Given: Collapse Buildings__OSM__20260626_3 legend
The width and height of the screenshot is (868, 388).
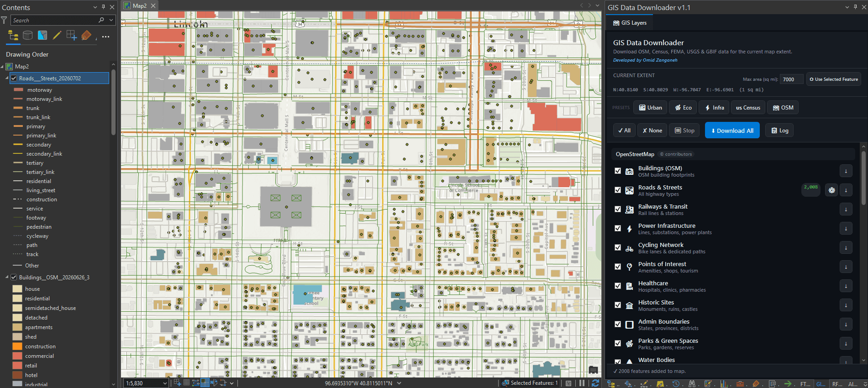Looking at the screenshot, I should click(7, 277).
